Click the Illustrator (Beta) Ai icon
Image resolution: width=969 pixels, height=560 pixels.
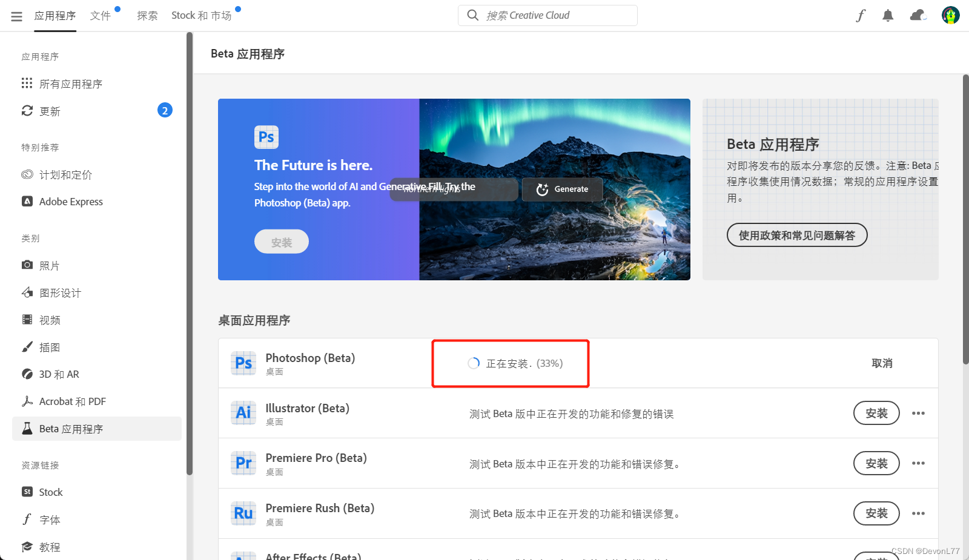(243, 413)
